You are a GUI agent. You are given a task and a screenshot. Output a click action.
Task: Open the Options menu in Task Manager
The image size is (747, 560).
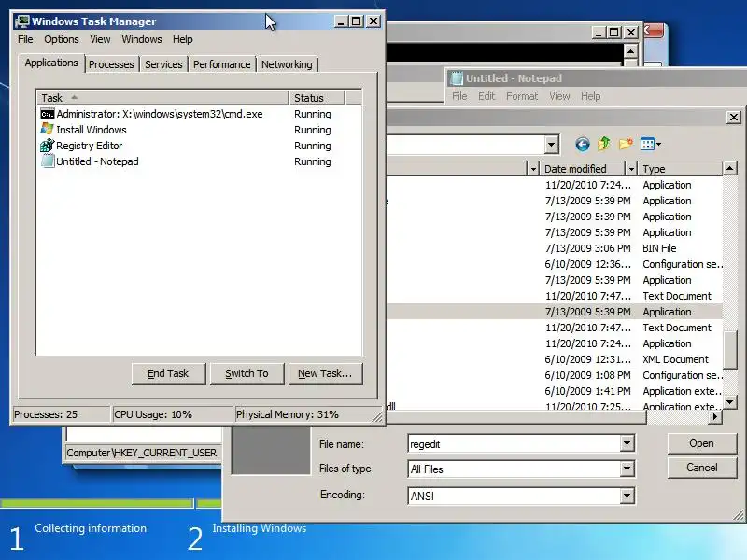[x=62, y=39]
